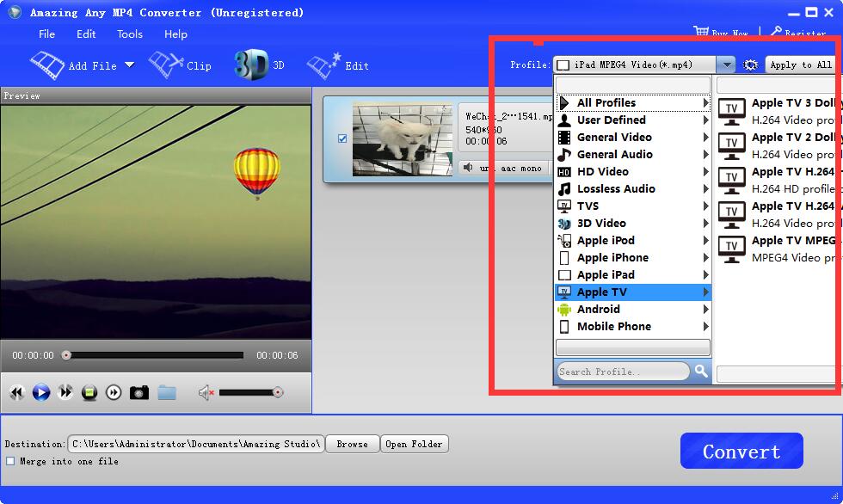The image size is (843, 504).
Task: Click the preview seek bar position handle
Action: pos(66,355)
